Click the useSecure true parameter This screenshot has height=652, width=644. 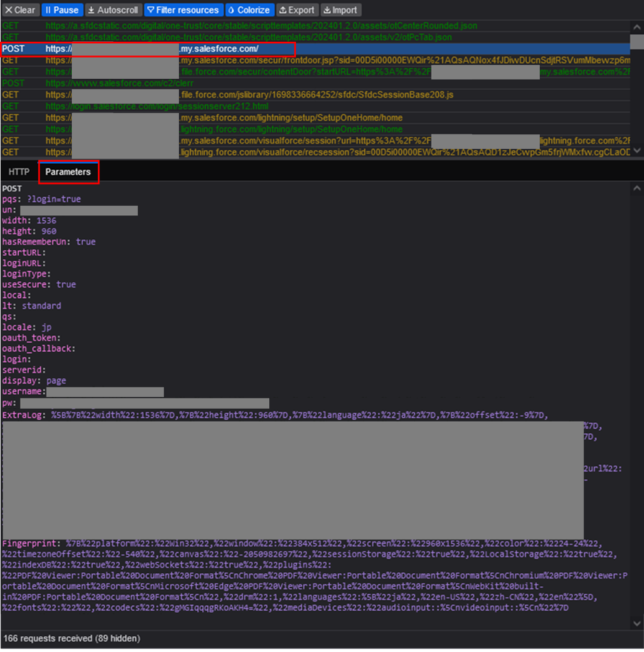(39, 285)
